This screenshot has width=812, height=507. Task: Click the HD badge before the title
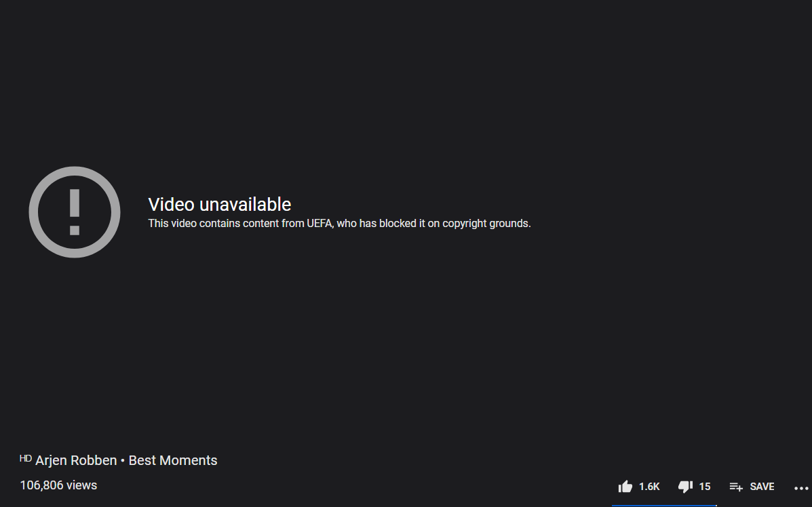[x=25, y=458]
